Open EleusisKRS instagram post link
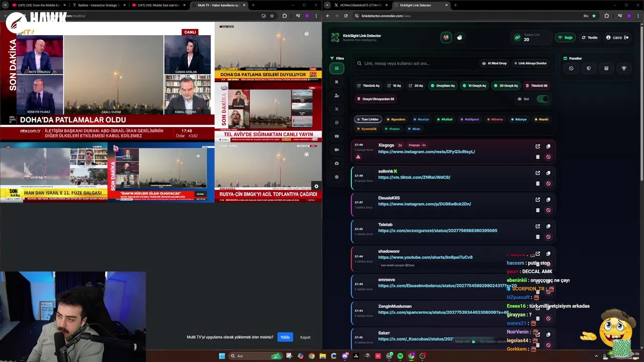 [425, 204]
